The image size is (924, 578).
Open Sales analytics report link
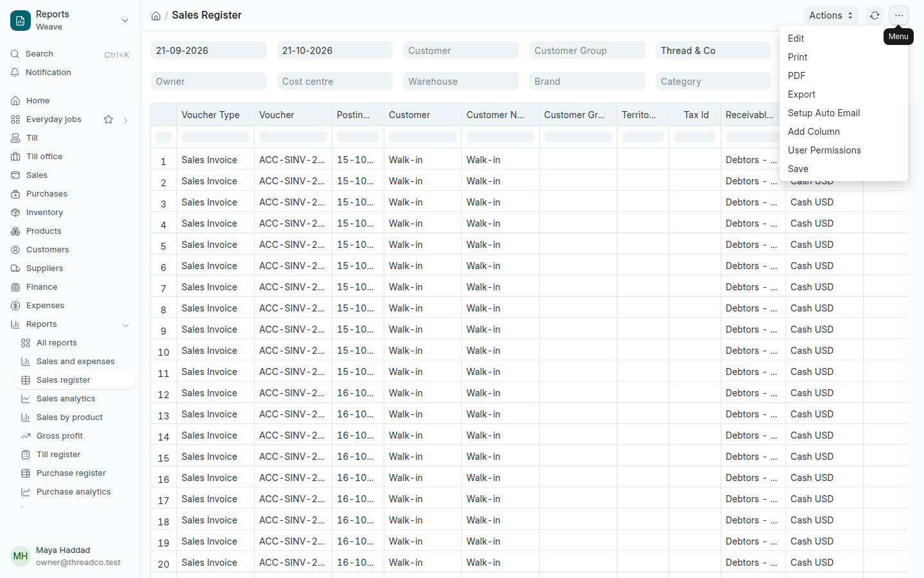tap(75, 399)
